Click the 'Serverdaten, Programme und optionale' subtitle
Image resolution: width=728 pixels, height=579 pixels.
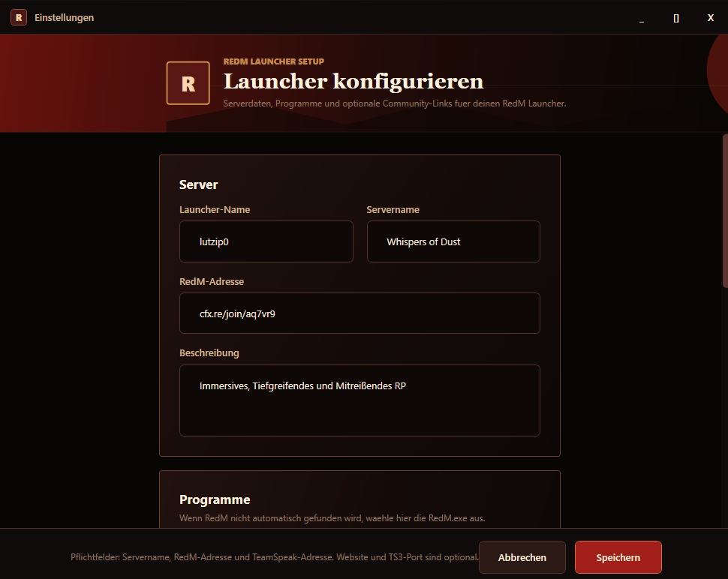tap(395, 103)
